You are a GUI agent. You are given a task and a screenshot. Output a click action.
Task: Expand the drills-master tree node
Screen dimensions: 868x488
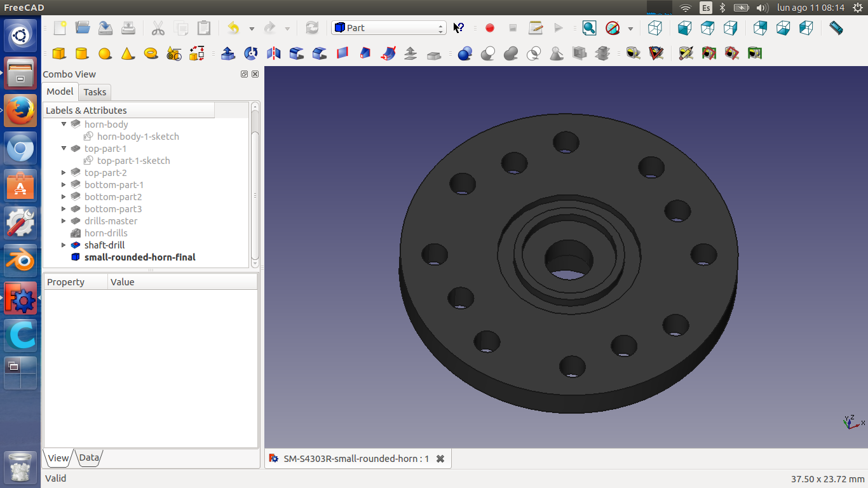(64, 221)
